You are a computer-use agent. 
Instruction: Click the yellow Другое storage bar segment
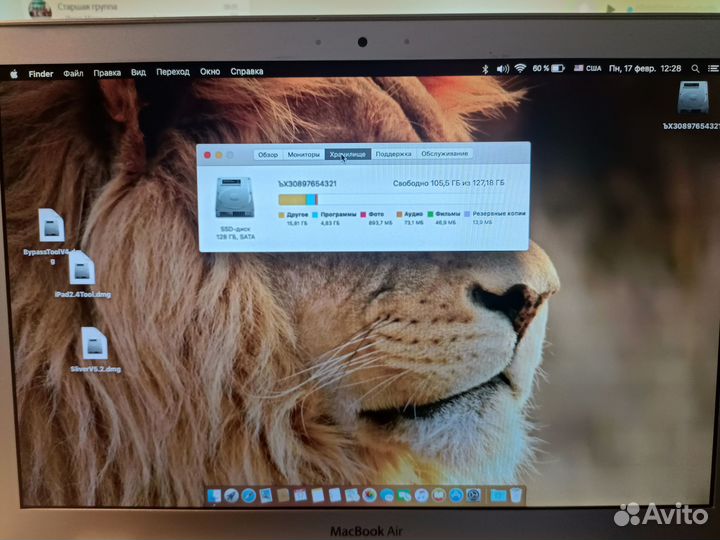point(292,200)
